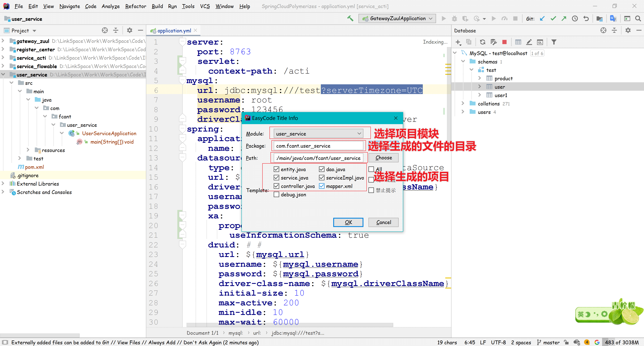Click the red stop icon in Database toolbar

click(x=504, y=42)
